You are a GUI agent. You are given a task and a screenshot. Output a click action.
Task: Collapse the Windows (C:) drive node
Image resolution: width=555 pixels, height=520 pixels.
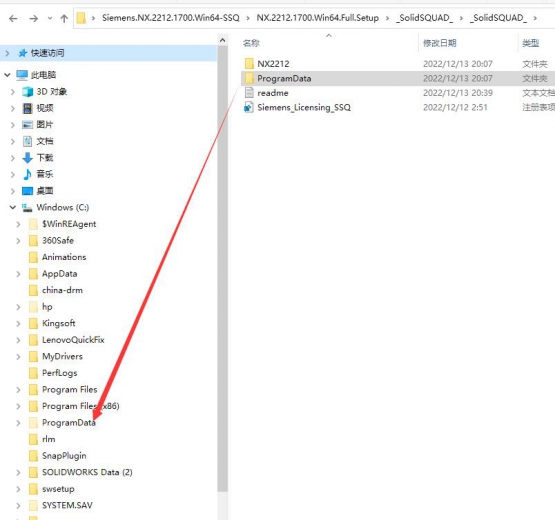(x=13, y=207)
